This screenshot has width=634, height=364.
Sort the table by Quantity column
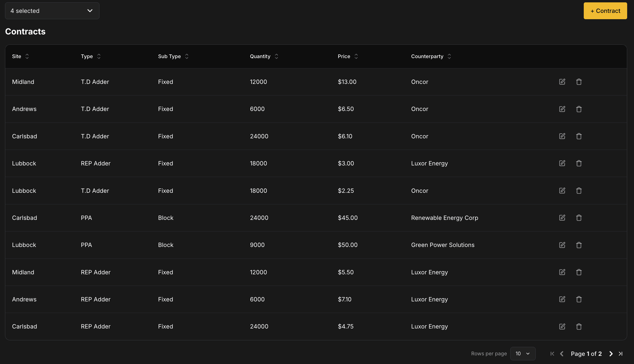tap(276, 56)
